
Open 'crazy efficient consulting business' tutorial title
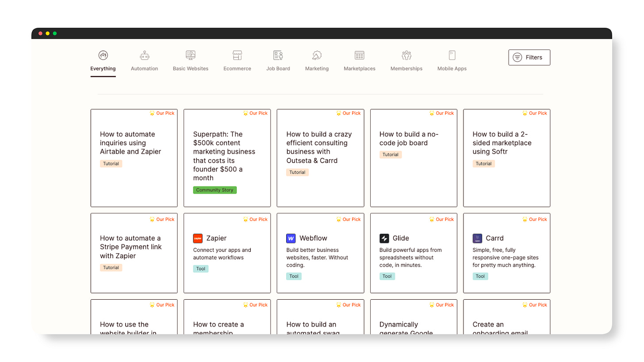coord(319,147)
